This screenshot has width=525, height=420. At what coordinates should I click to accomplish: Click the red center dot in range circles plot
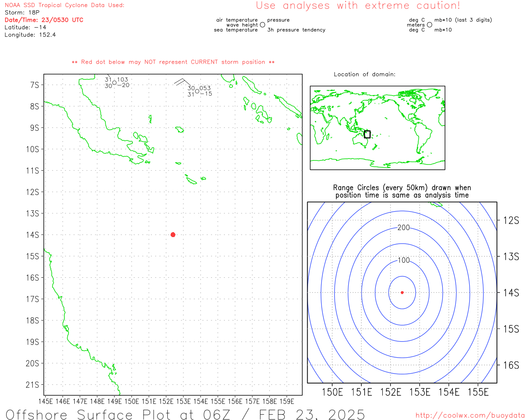(x=402, y=292)
